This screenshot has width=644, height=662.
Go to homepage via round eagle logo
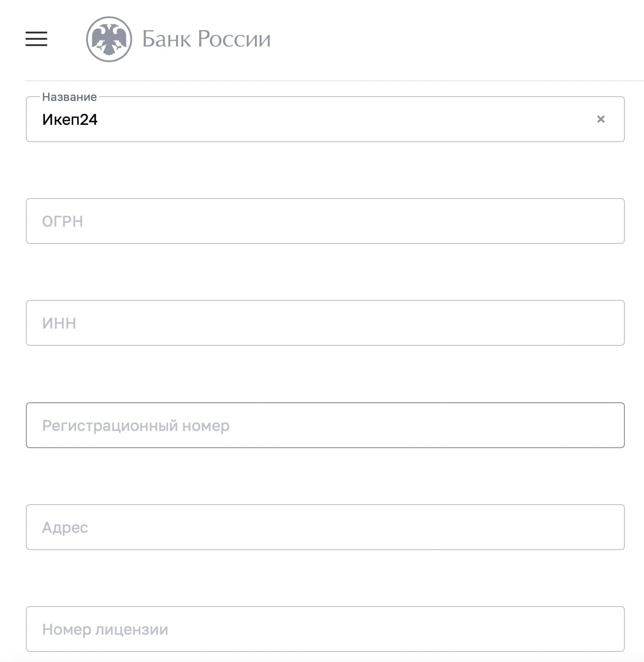[x=109, y=39]
